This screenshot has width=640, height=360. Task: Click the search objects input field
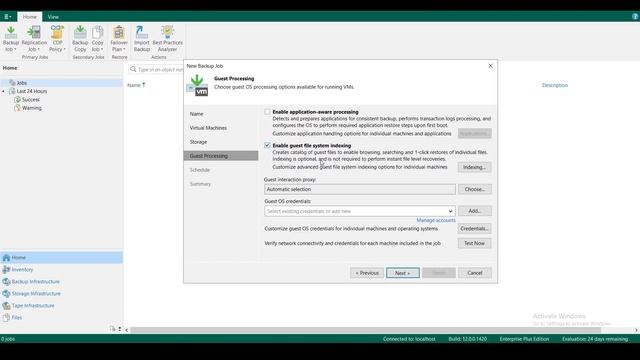pyautogui.click(x=161, y=69)
